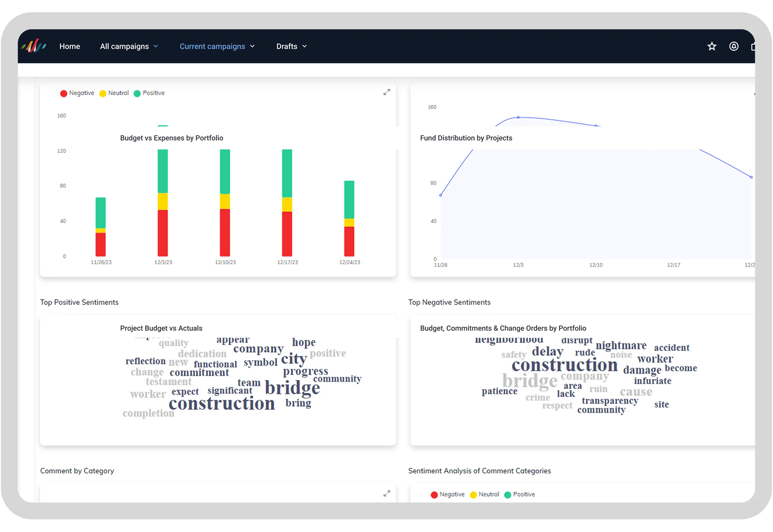Open the Drafts dropdown
The height and width of the screenshot is (532, 773).
click(291, 46)
